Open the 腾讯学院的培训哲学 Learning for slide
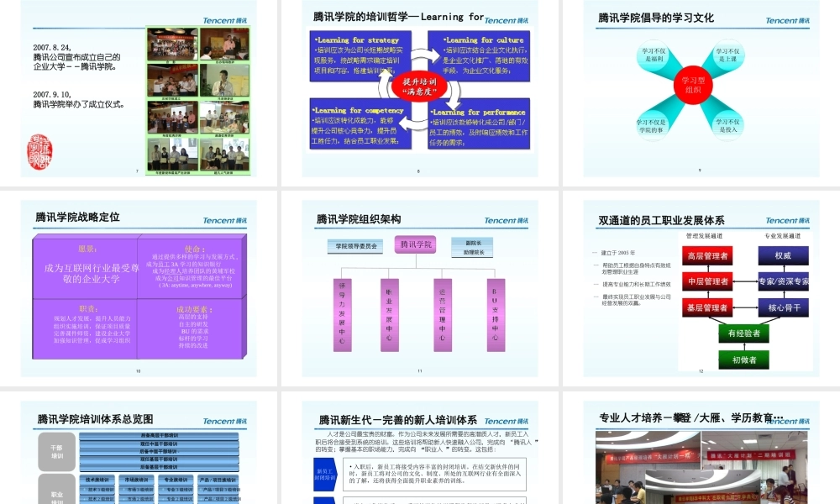 pos(419,88)
